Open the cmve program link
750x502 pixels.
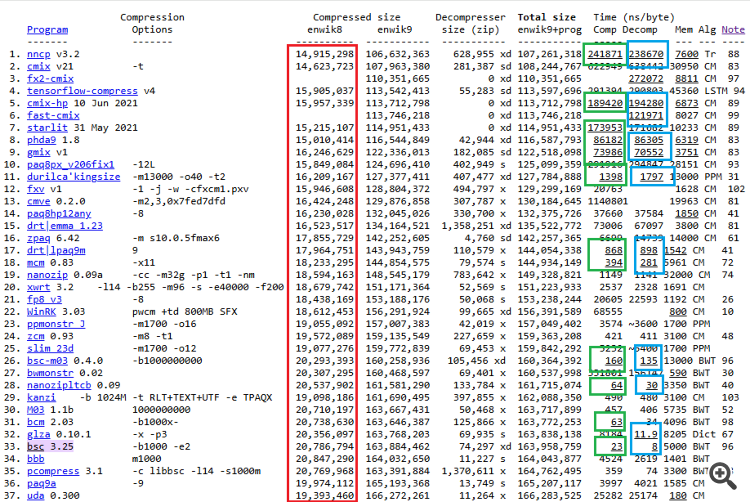38,201
